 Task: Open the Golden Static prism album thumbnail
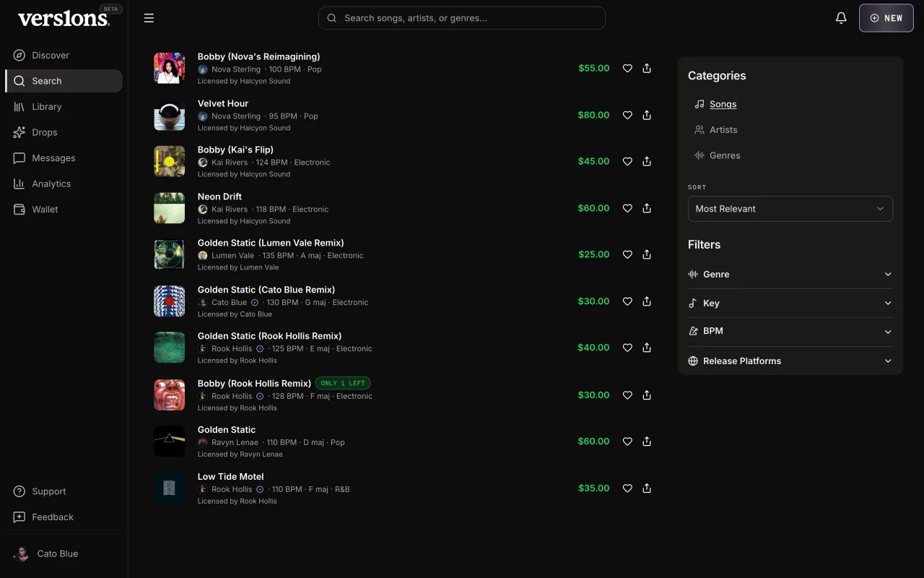(x=169, y=441)
